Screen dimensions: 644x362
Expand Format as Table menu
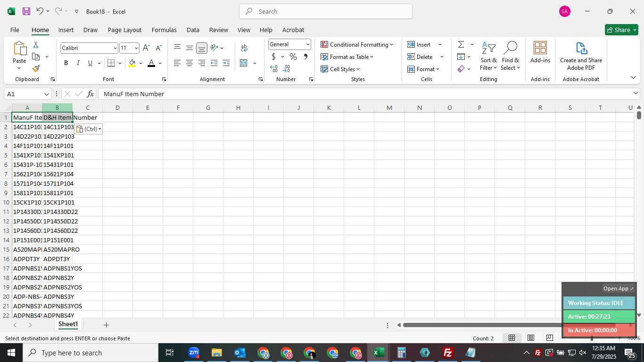tap(347, 57)
